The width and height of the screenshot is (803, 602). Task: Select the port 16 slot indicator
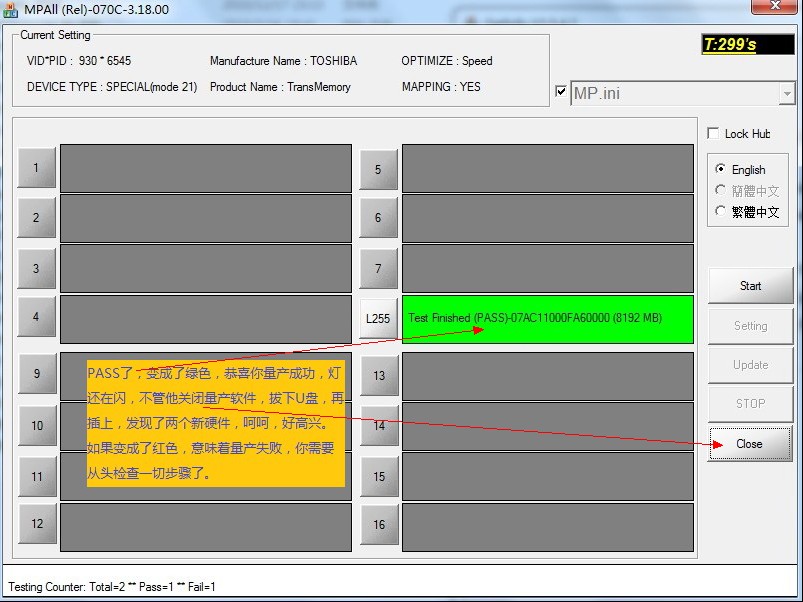pos(378,524)
